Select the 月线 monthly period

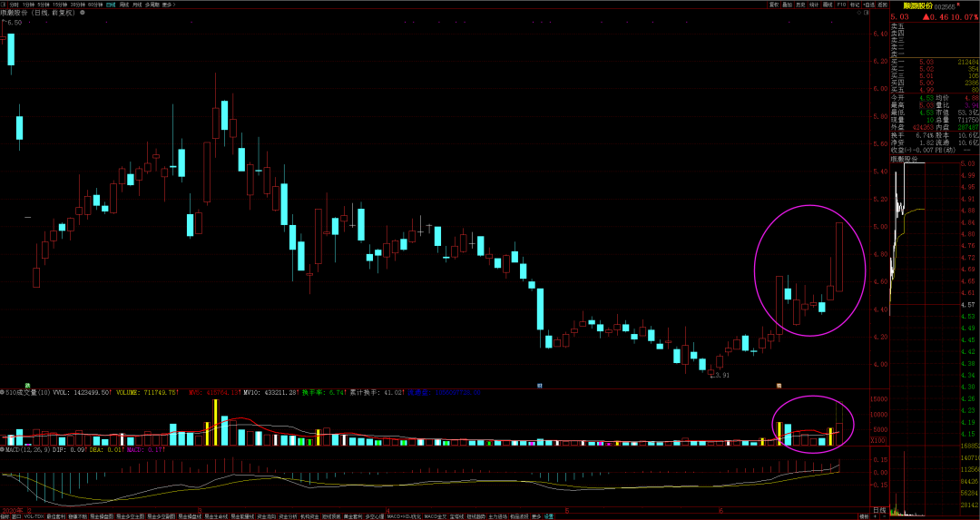[137, 5]
